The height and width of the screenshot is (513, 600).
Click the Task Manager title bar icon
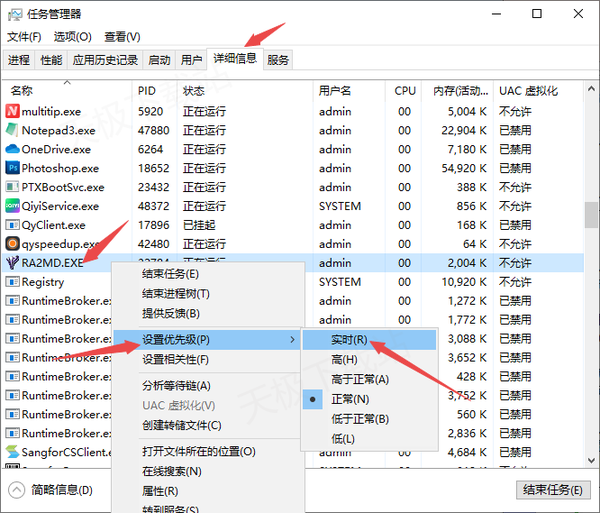[14, 15]
